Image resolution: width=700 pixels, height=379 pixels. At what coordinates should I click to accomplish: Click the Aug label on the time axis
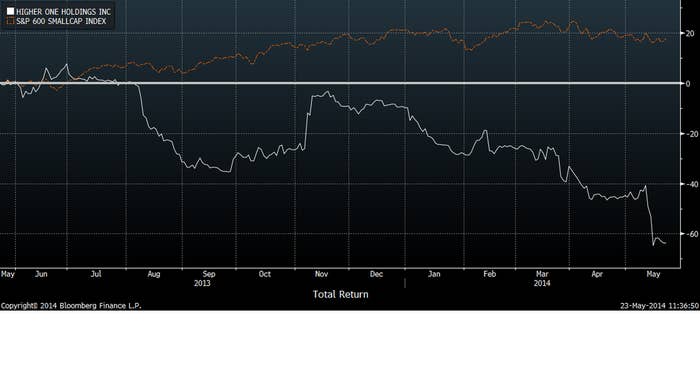tap(154, 274)
